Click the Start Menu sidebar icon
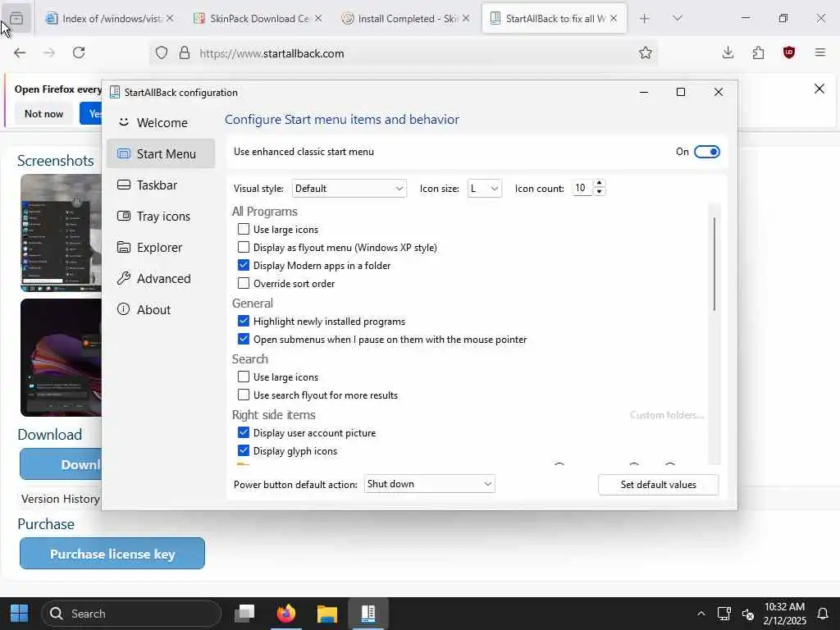The image size is (840, 630). point(124,153)
